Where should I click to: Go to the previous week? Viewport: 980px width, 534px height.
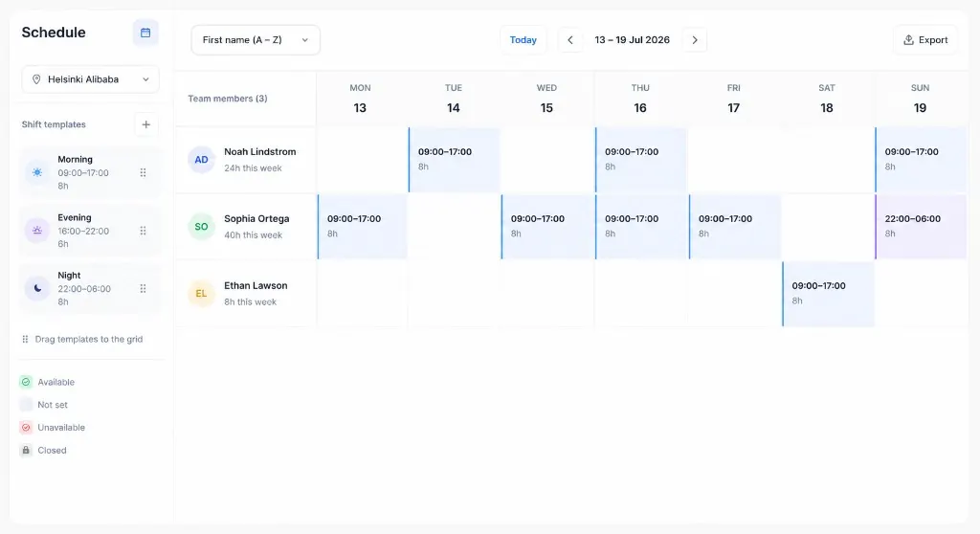(570, 40)
